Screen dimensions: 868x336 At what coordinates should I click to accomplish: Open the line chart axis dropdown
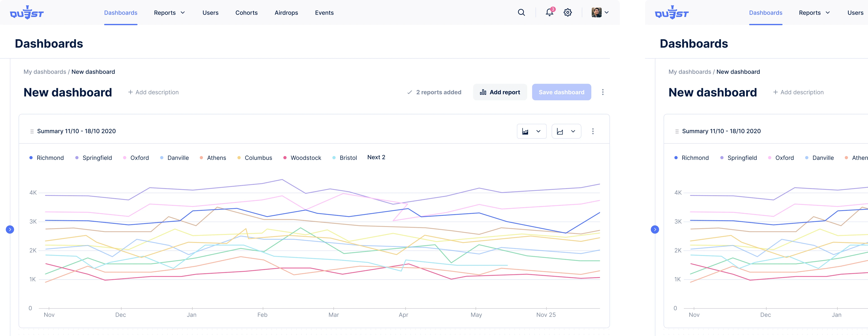click(x=566, y=131)
